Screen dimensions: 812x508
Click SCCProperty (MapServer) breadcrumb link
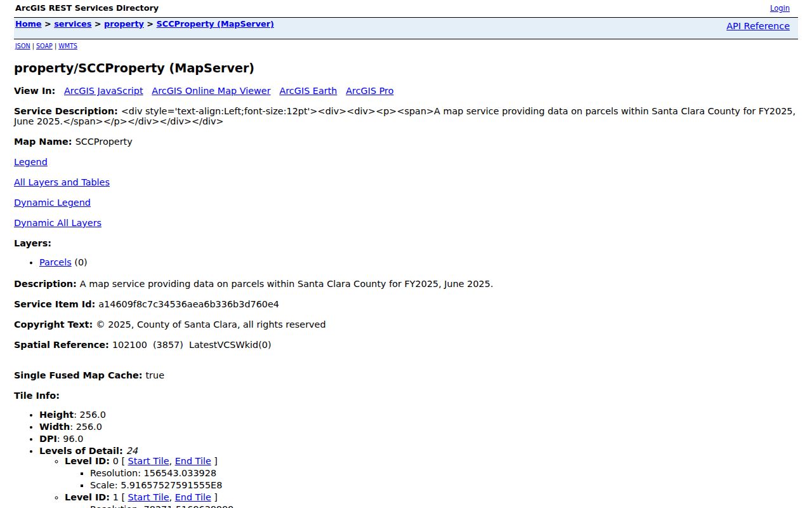point(215,24)
